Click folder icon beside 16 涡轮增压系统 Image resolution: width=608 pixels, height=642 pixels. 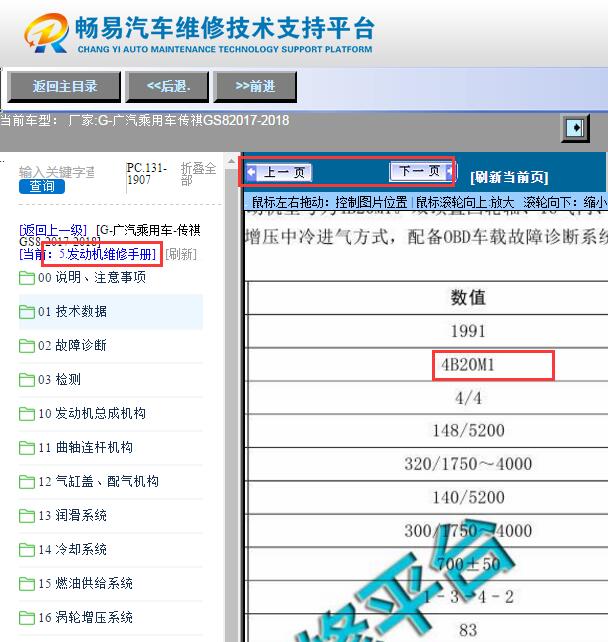[27, 618]
